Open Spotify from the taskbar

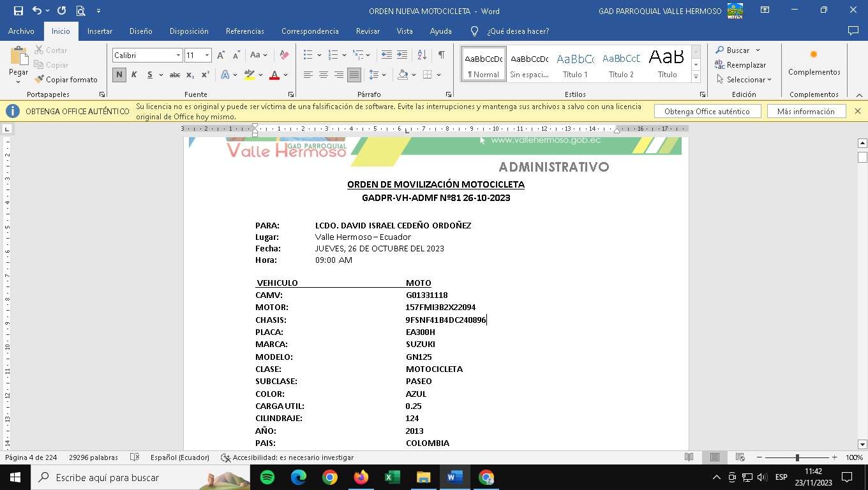(x=267, y=477)
